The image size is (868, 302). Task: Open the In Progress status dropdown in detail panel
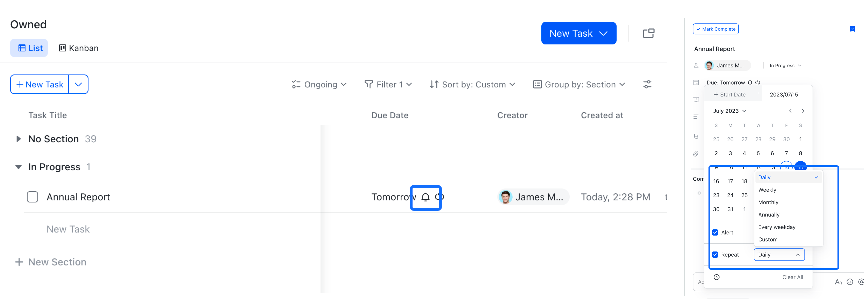pyautogui.click(x=786, y=66)
